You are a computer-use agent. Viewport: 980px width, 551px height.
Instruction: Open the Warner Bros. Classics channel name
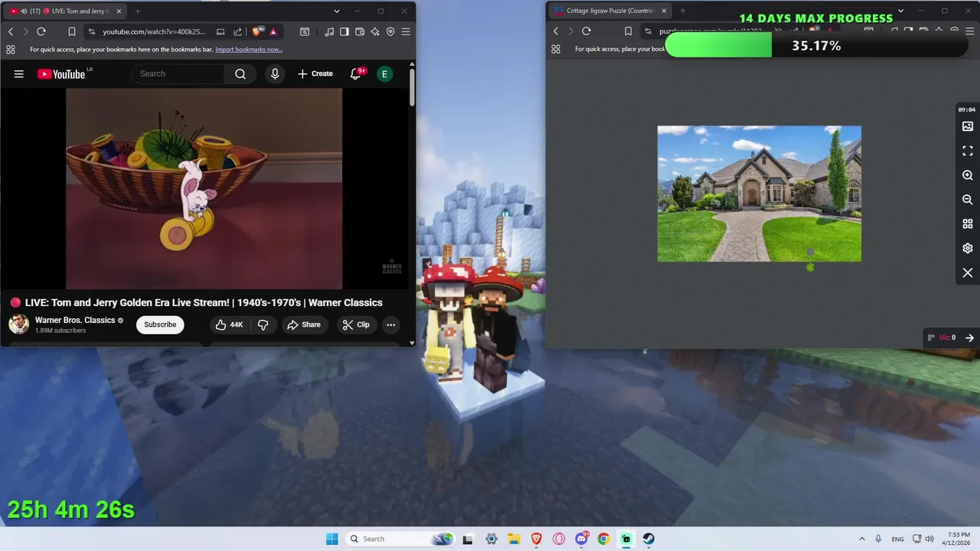pos(75,320)
